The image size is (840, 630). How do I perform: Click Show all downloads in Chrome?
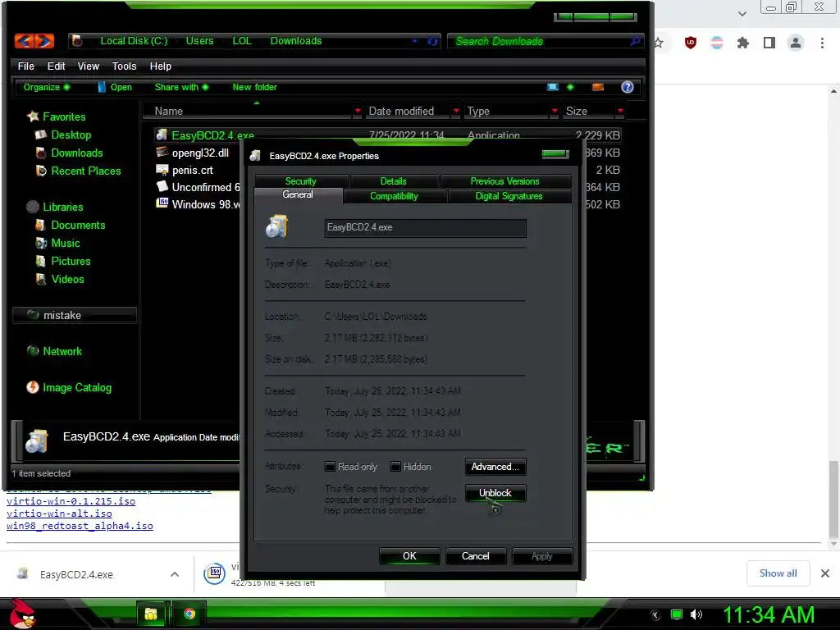778,573
